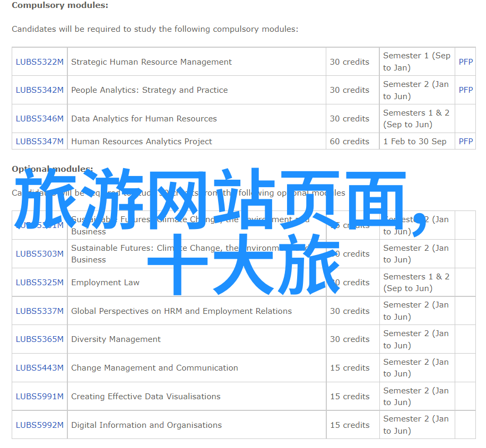Click the LUBS5443M module code link

pyautogui.click(x=39, y=368)
